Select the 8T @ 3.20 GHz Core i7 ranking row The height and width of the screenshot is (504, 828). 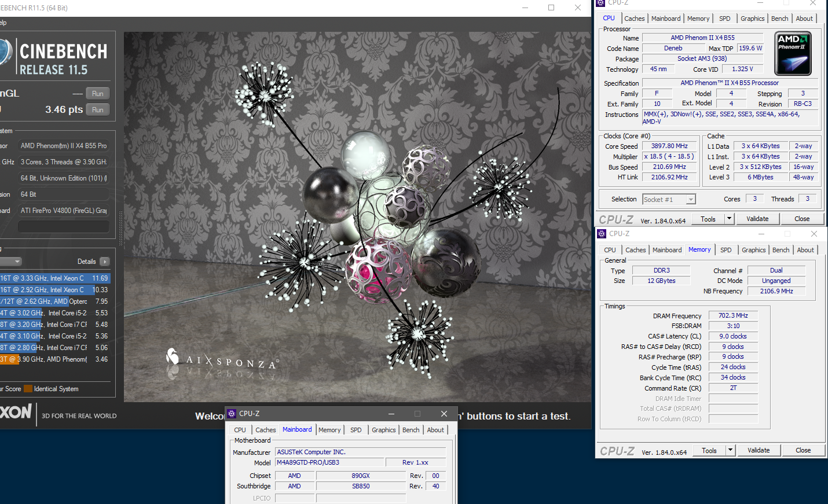coord(54,325)
